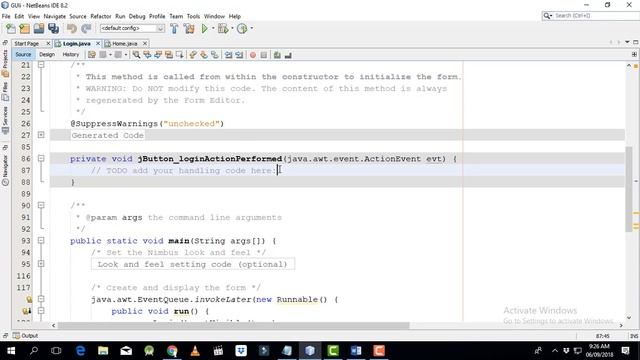Run the project with green play icon
Image resolution: width=640 pixels, height=360 pixels.
pos(204,29)
